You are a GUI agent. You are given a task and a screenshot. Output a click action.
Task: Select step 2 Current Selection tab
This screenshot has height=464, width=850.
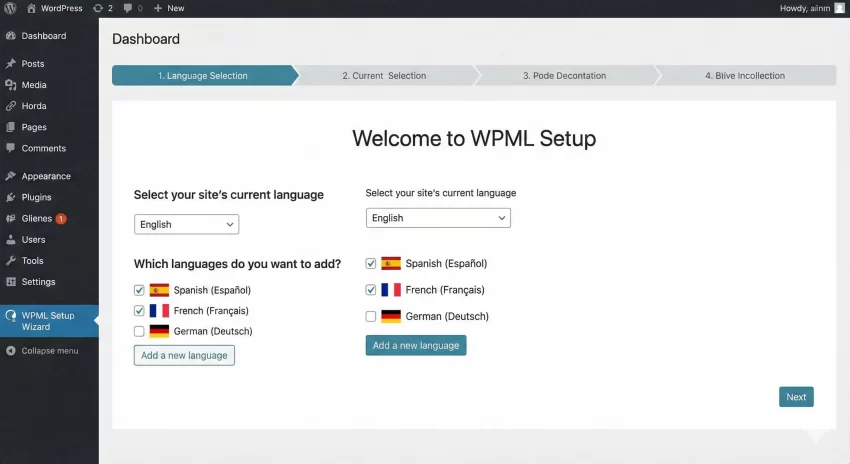pyautogui.click(x=384, y=76)
